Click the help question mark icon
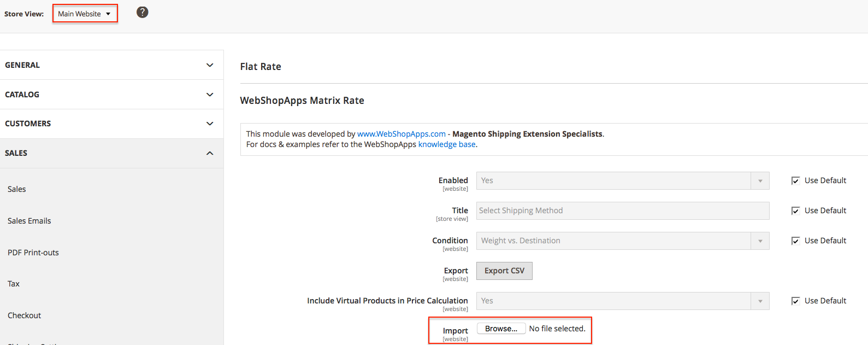This screenshot has height=345, width=868. click(142, 12)
